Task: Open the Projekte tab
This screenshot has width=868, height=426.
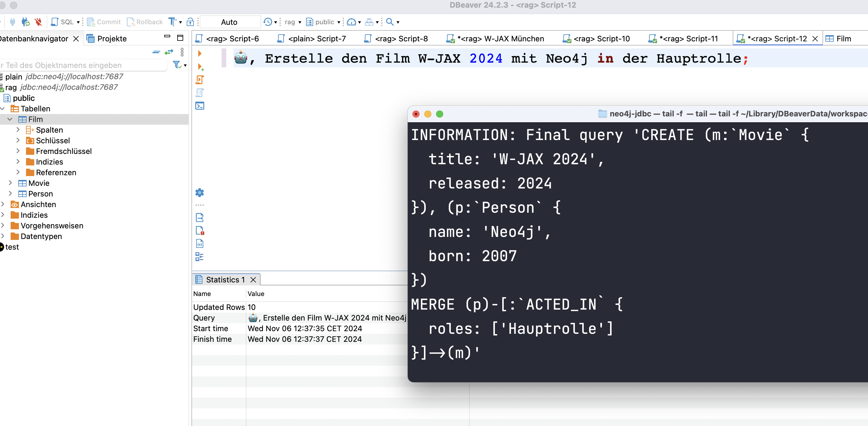Action: pyautogui.click(x=106, y=39)
